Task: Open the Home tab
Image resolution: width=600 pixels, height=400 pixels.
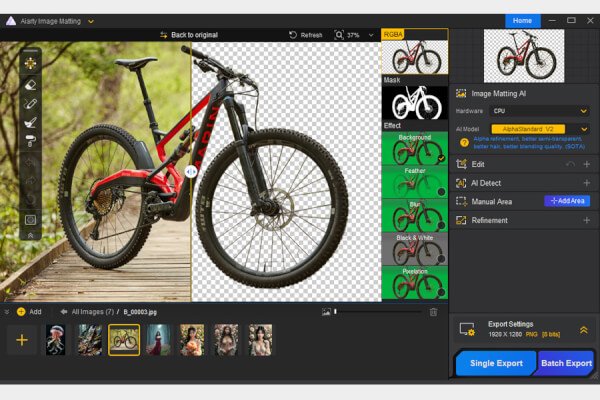Action: pos(522,21)
